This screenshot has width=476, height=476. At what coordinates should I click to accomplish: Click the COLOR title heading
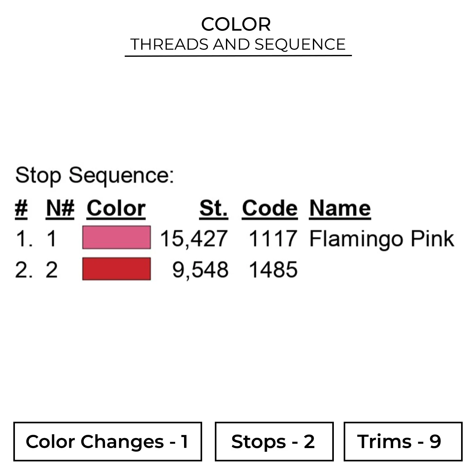click(236, 24)
